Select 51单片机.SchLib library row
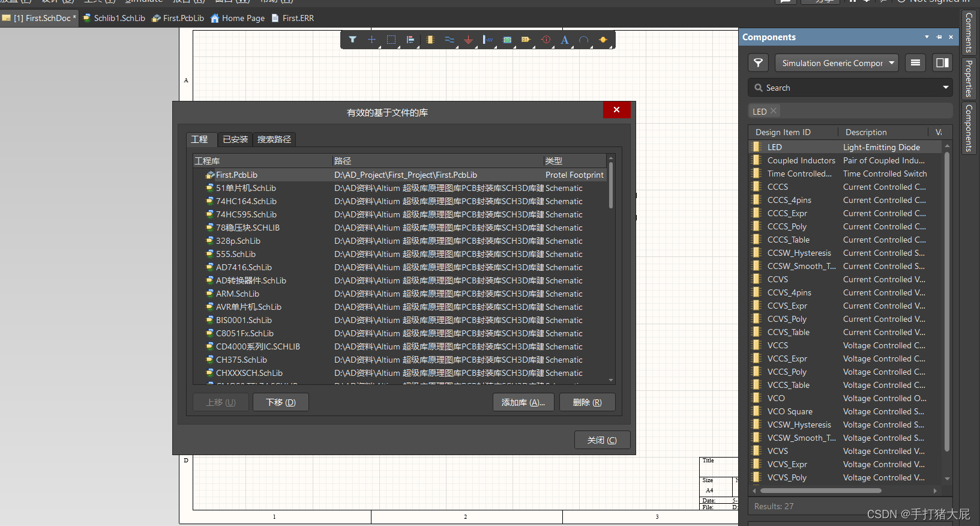The image size is (980, 526). (400, 188)
